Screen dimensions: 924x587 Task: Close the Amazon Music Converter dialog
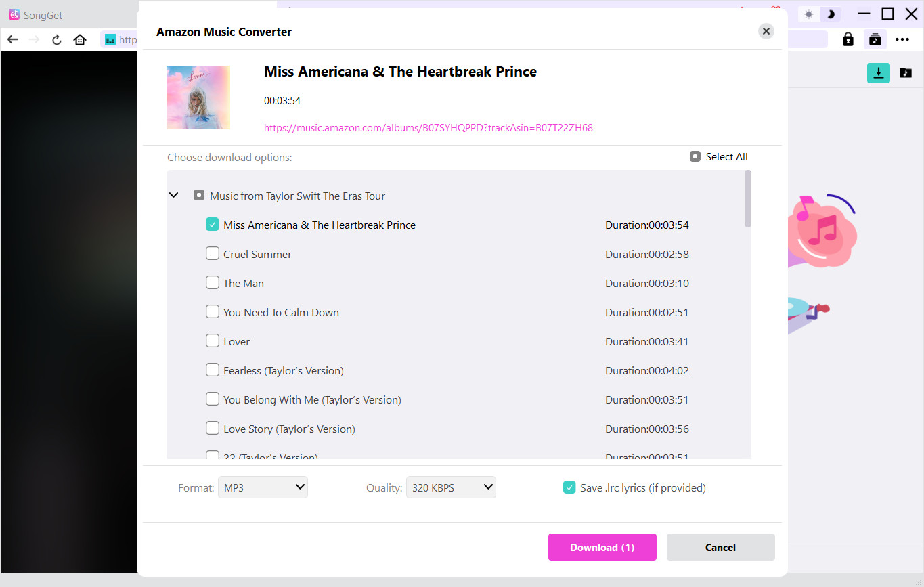(766, 31)
